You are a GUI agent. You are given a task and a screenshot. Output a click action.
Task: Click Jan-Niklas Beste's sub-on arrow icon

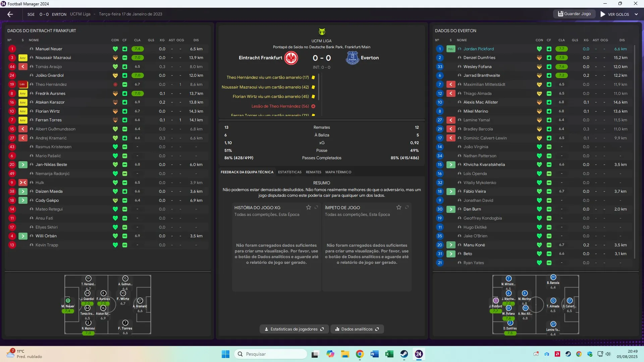pyautogui.click(x=22, y=165)
